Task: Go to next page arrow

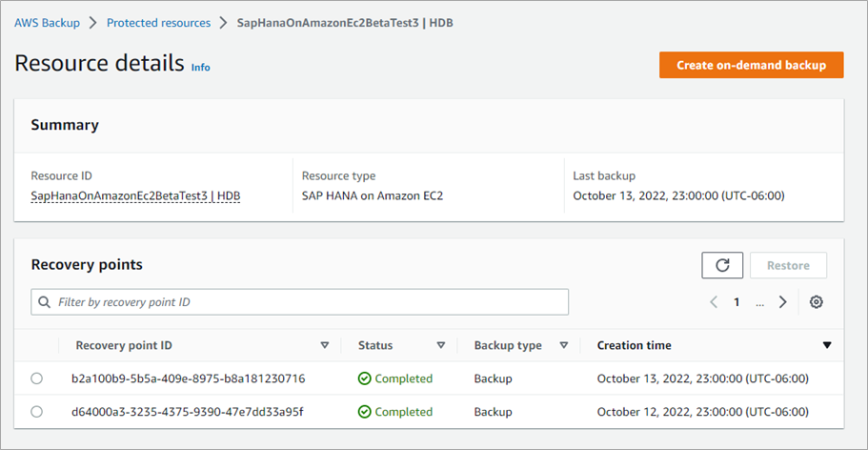Action: pyautogui.click(x=782, y=302)
